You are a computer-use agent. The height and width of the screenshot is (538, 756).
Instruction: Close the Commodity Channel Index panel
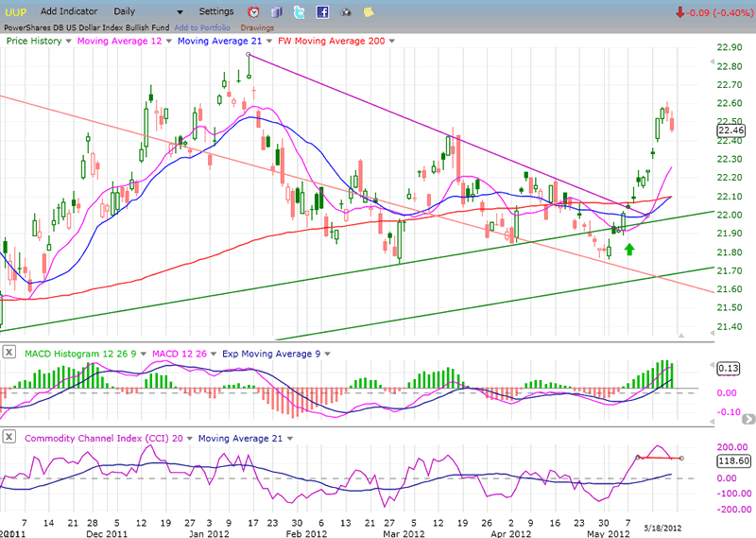(9, 437)
